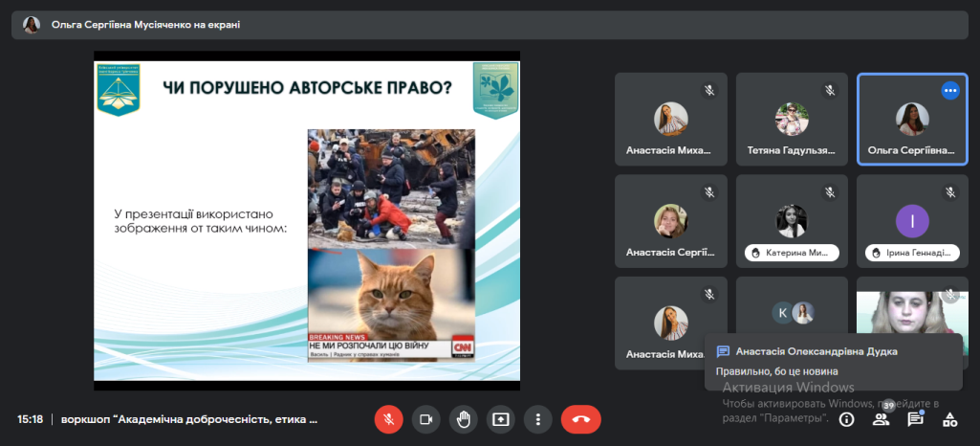Screen dimensions: 980x446
Task: Toggle the camera on or off
Action: (x=426, y=419)
